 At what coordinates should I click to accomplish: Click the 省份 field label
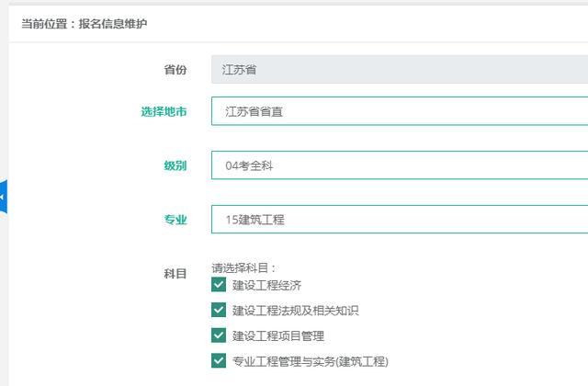175,70
